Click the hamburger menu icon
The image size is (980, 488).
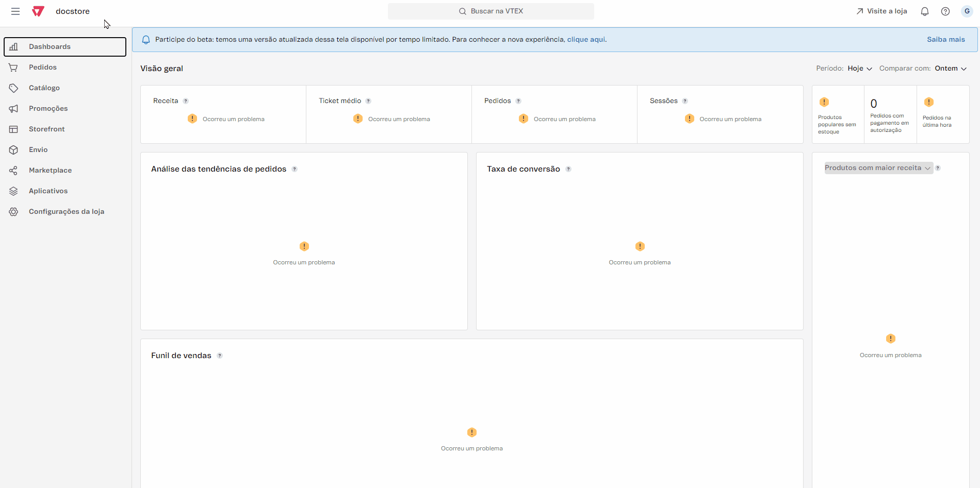(15, 11)
